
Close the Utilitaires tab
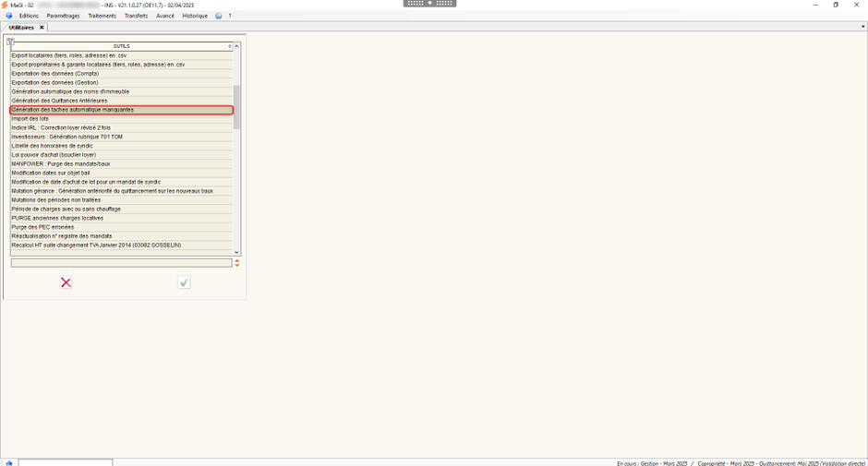42,28
